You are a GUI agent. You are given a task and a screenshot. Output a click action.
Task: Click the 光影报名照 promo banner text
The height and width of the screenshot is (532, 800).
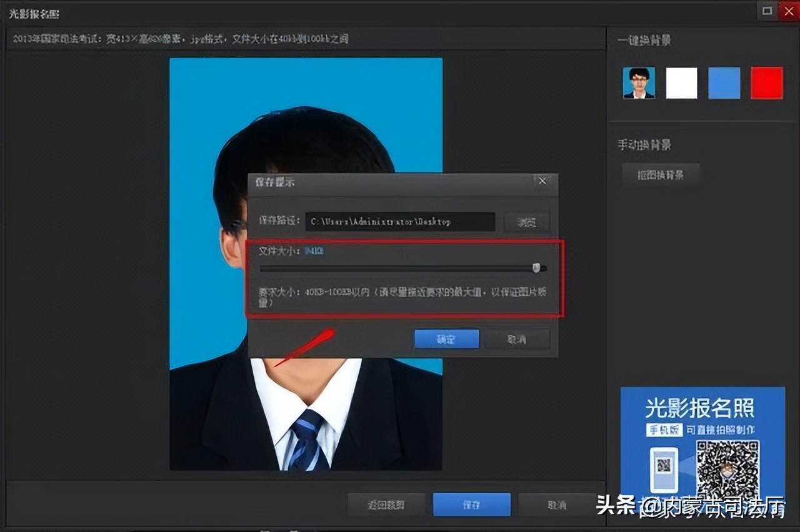702,408
